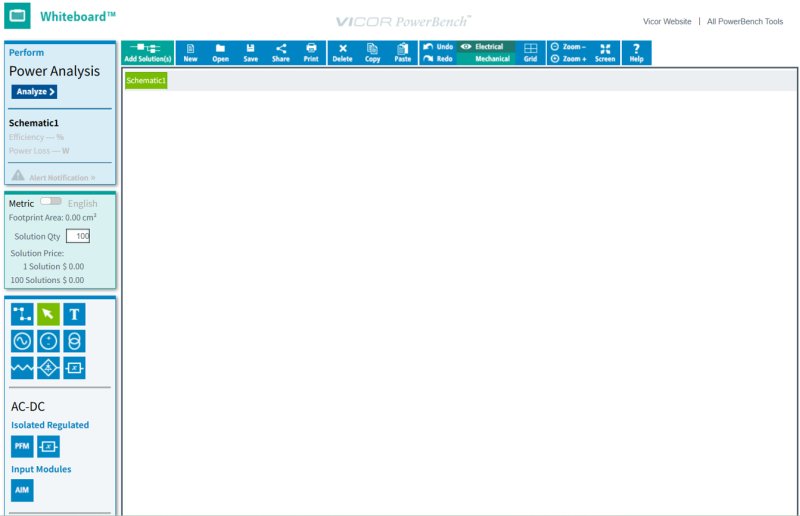The height and width of the screenshot is (516, 800).
Task: Click the Paste toolbar icon
Action: [x=403, y=53]
